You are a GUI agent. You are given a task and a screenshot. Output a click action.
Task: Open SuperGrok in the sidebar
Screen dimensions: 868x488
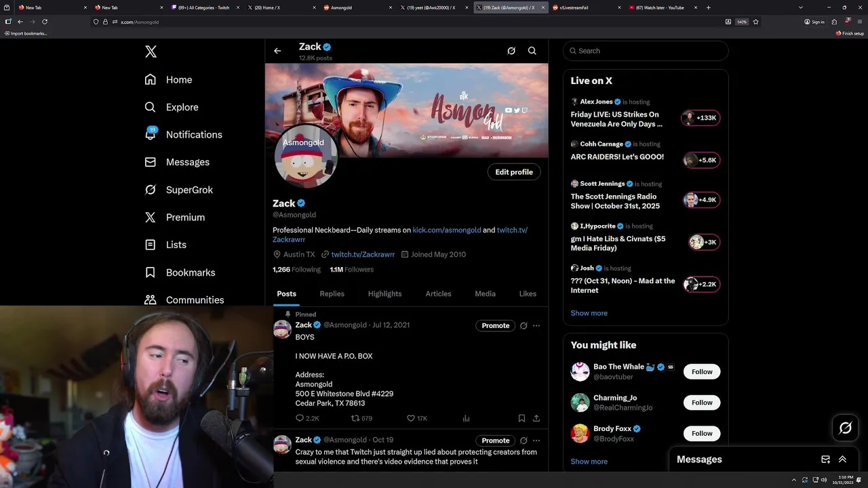(179, 190)
